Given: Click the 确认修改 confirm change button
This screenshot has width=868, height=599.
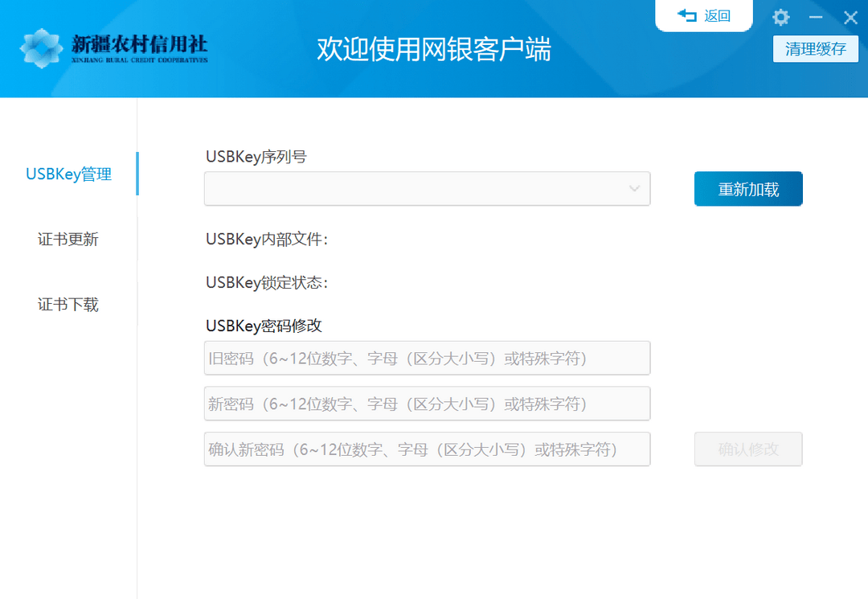Looking at the screenshot, I should click(748, 449).
